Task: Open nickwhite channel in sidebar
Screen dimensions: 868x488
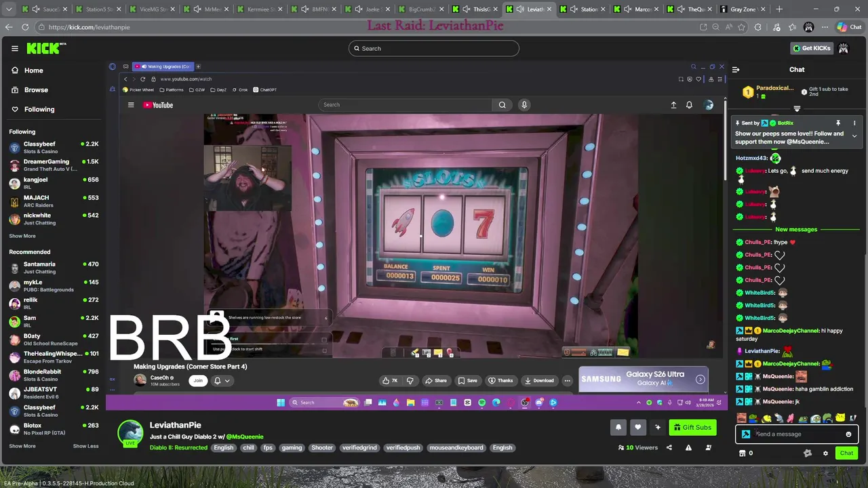Action: [x=53, y=218]
